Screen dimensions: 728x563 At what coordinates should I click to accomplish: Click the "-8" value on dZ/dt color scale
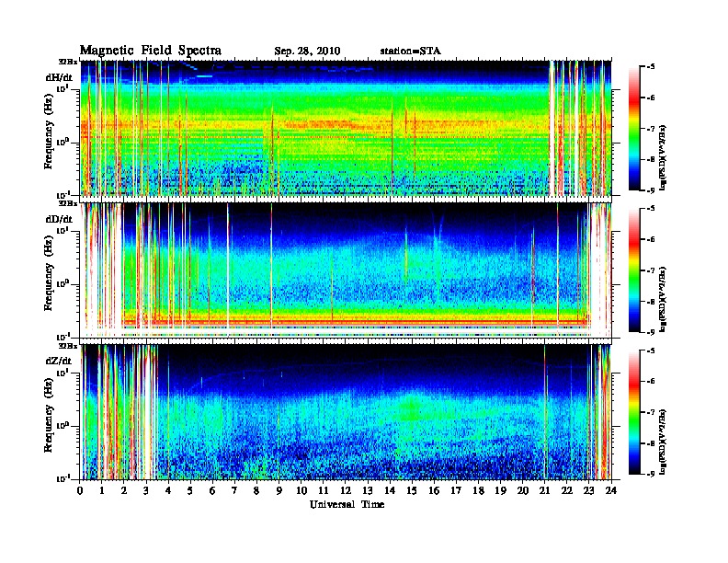(x=651, y=443)
